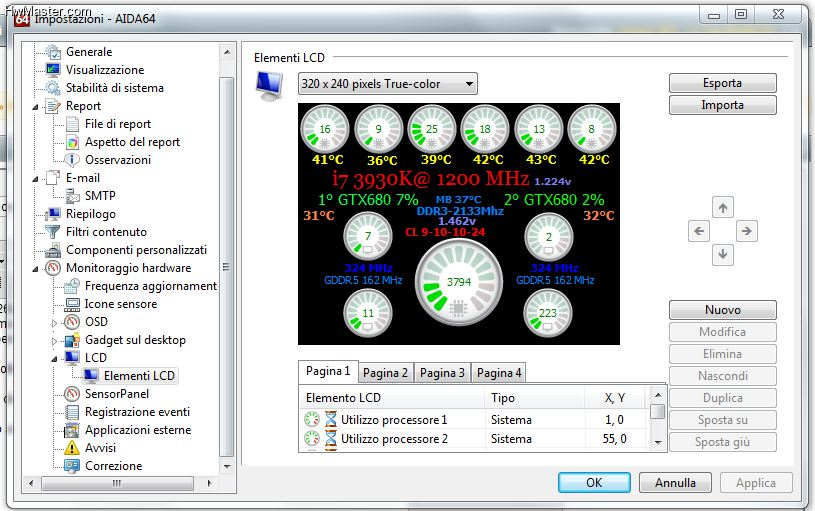
Task: Select the Elementi LCD tree item
Action: [129, 375]
